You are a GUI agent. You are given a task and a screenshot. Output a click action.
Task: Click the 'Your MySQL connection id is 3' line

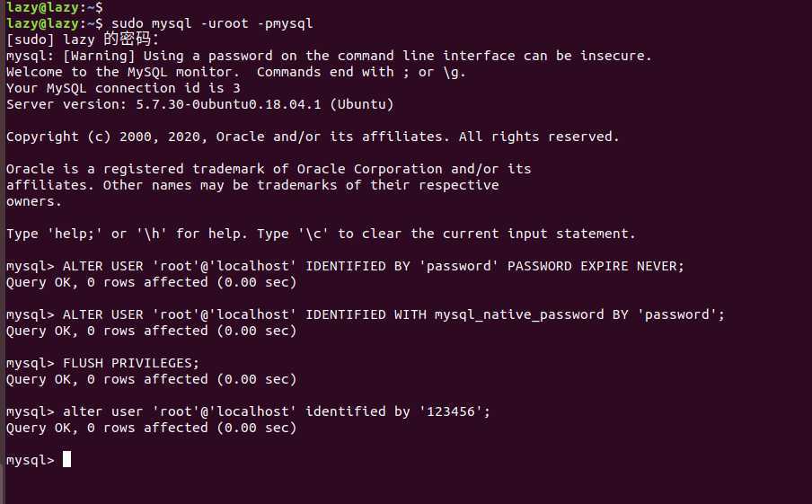(123, 88)
